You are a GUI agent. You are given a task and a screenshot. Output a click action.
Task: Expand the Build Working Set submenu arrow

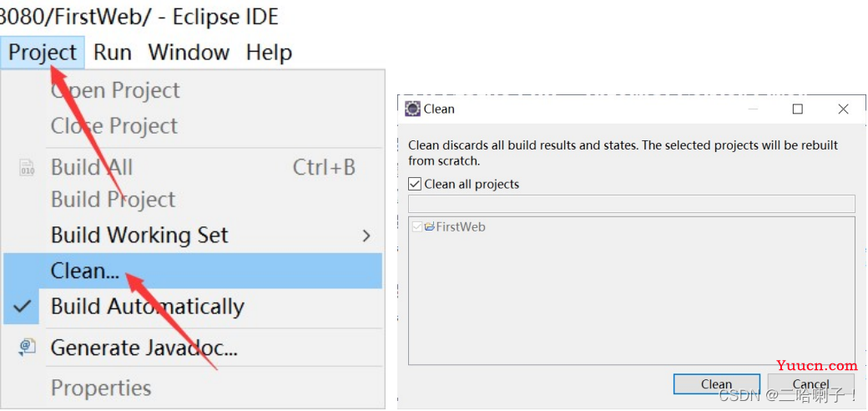click(366, 236)
